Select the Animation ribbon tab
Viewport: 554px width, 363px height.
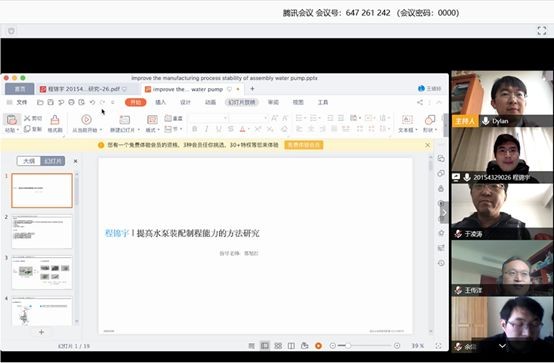[x=210, y=102]
